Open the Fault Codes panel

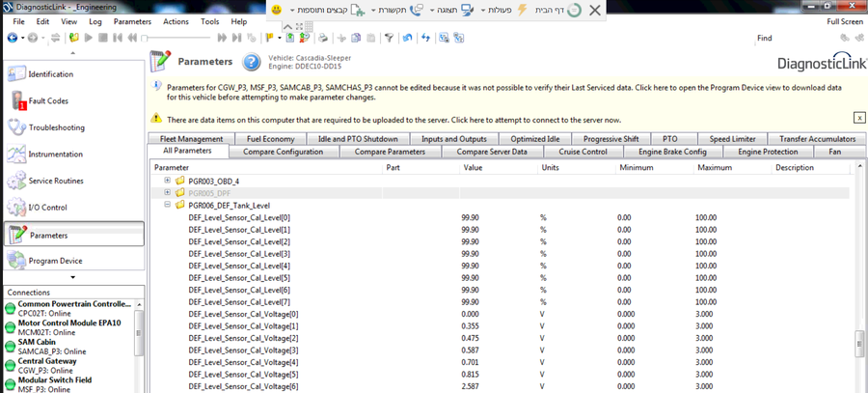(73, 100)
